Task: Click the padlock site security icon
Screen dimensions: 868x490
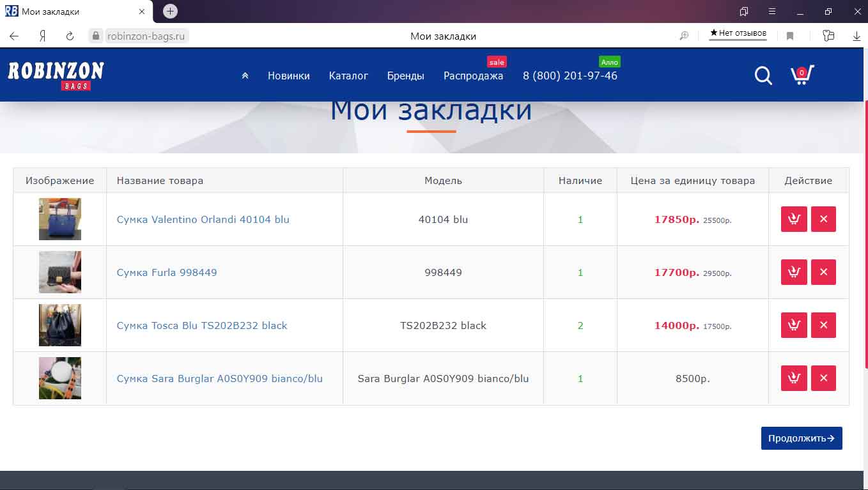Action: coord(96,36)
